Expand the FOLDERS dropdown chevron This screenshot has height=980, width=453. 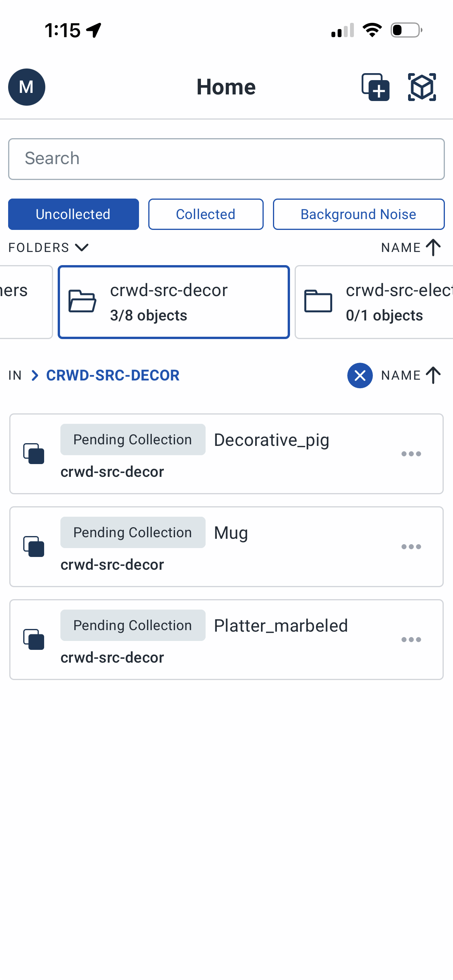(81, 247)
